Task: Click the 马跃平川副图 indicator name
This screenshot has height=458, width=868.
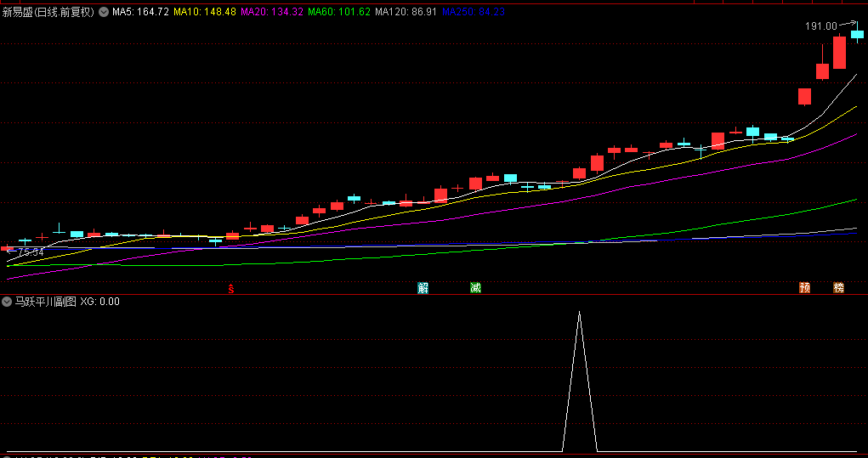Action: (x=44, y=302)
